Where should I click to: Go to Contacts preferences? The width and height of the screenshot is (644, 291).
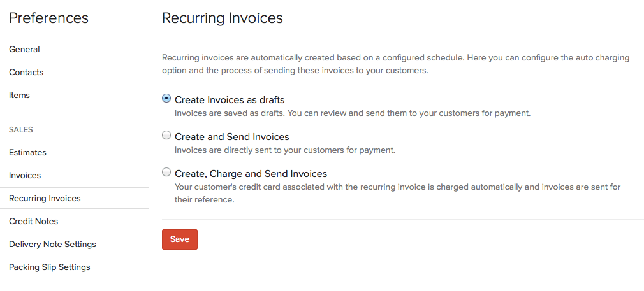click(26, 72)
